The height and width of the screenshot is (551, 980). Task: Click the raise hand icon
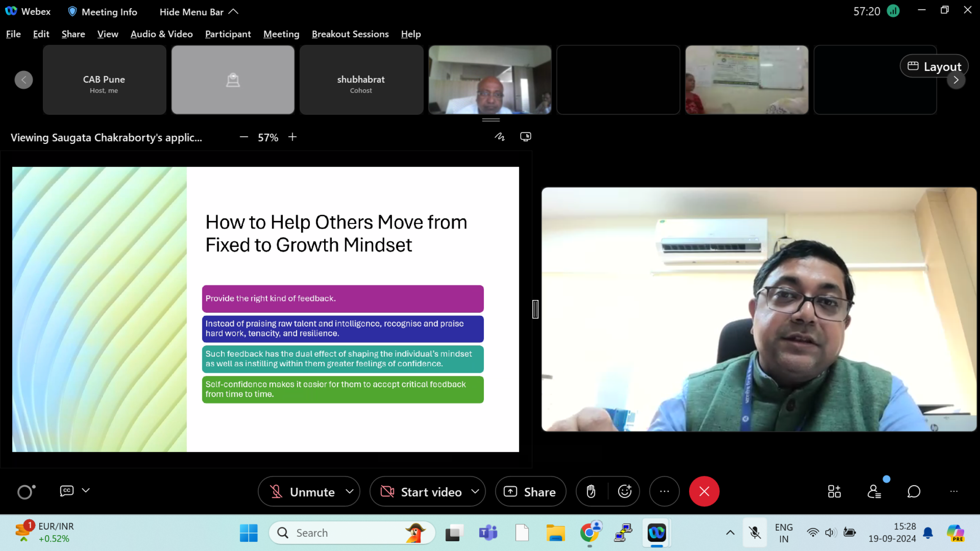tap(591, 492)
